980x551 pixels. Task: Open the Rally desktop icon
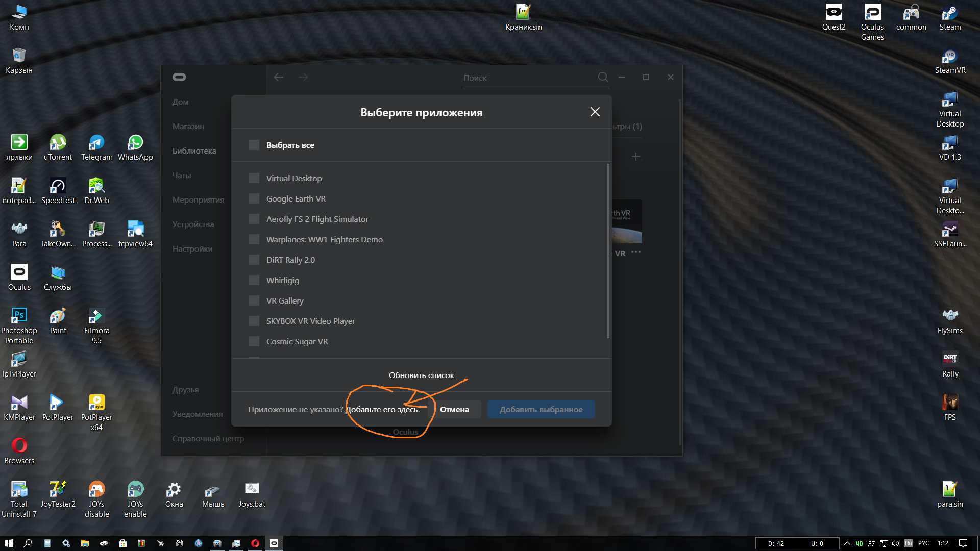point(950,365)
